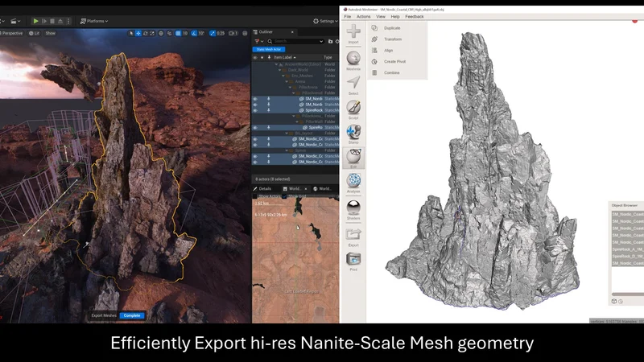Viewport: 644px width, 362px height.
Task: Sort Outliner by Item Label column
Action: (285, 57)
